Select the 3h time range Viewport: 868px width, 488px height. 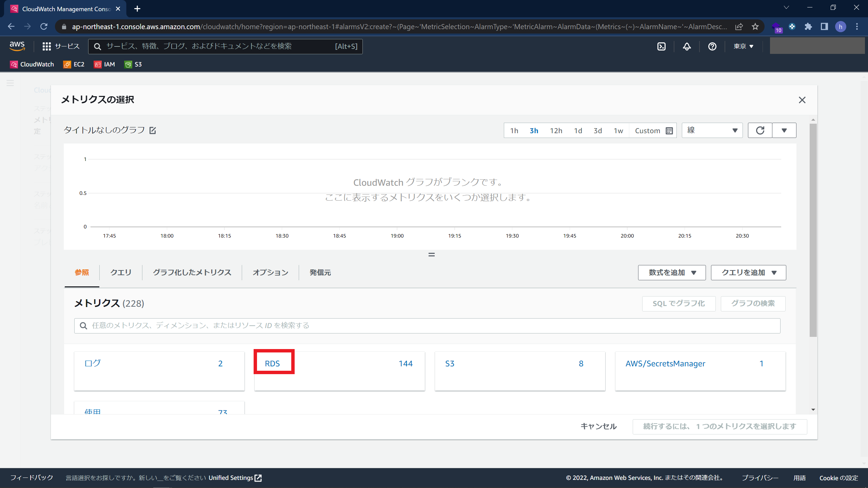tap(534, 130)
